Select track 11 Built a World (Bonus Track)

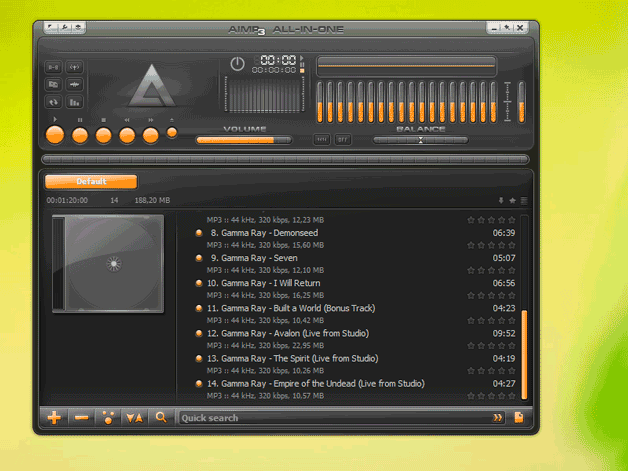point(290,308)
